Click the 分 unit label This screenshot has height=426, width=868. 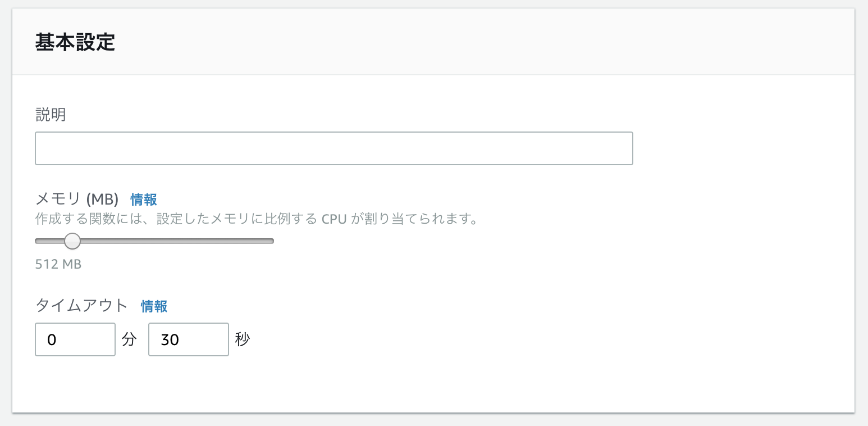(x=129, y=339)
